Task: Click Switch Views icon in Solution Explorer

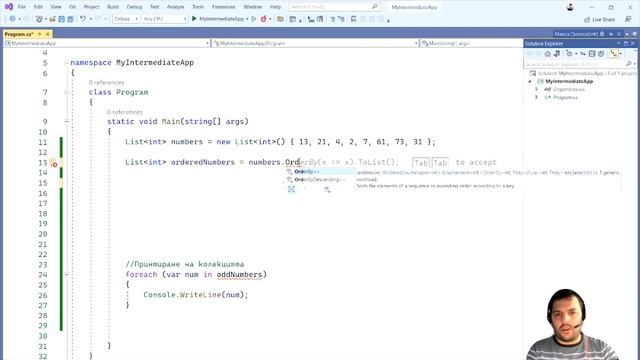Action: pos(557,54)
